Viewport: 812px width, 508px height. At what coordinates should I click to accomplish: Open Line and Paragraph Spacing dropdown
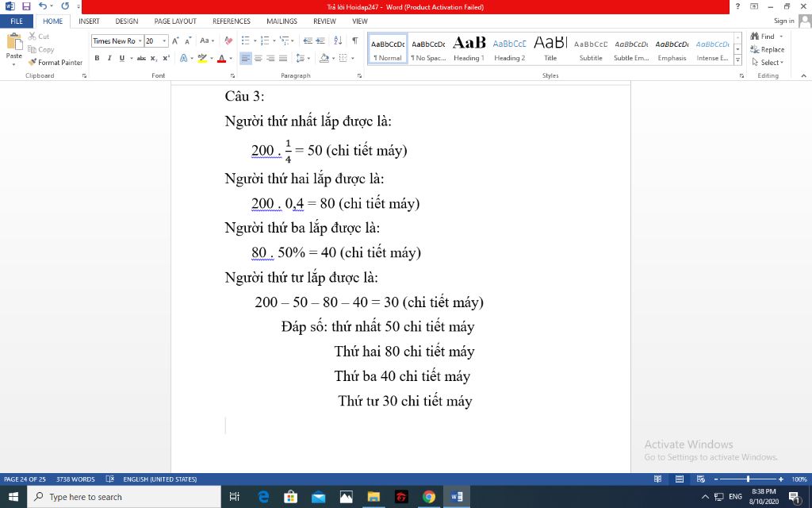(x=303, y=58)
